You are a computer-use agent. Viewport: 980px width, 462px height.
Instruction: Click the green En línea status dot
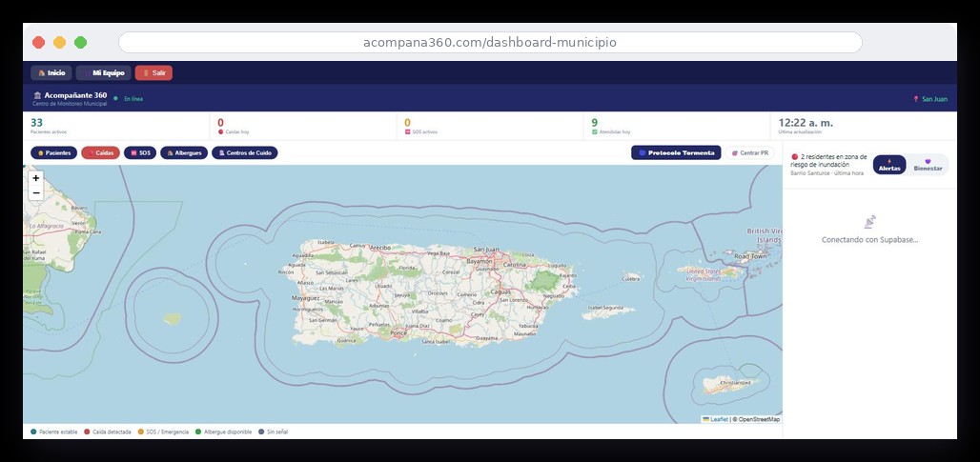click(115, 98)
